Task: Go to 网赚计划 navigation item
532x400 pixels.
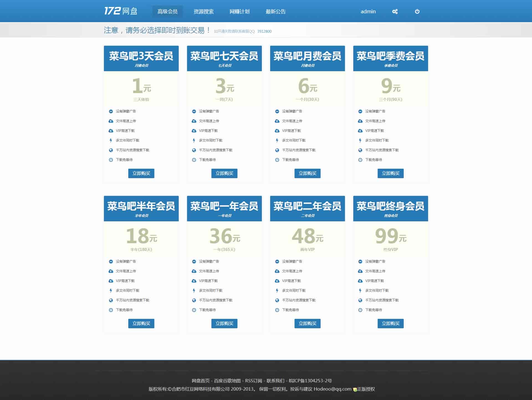Action: (x=239, y=12)
